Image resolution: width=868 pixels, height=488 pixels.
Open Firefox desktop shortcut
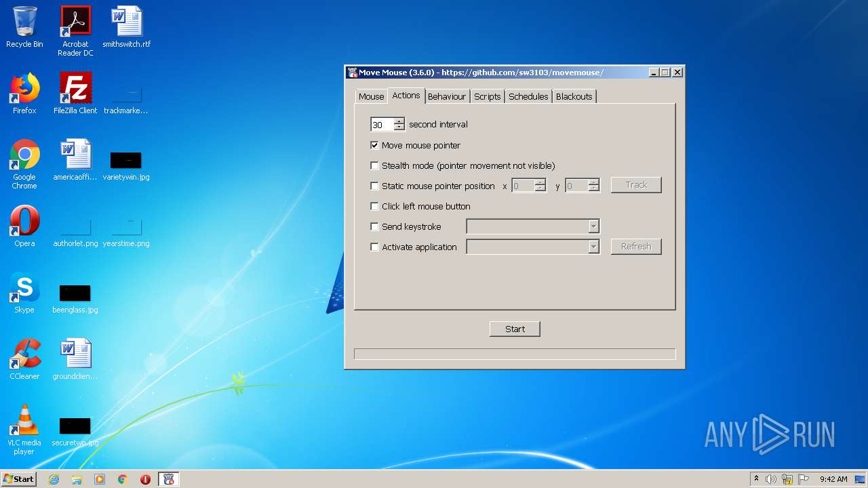click(24, 94)
